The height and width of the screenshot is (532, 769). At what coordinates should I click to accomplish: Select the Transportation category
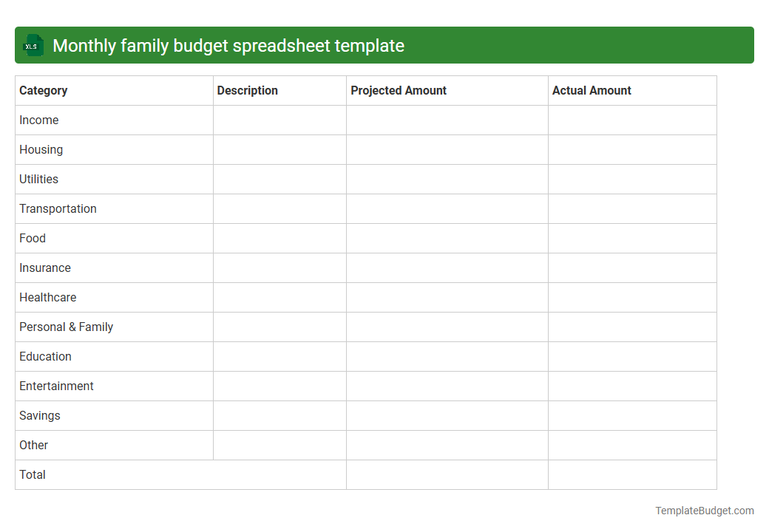tap(58, 208)
